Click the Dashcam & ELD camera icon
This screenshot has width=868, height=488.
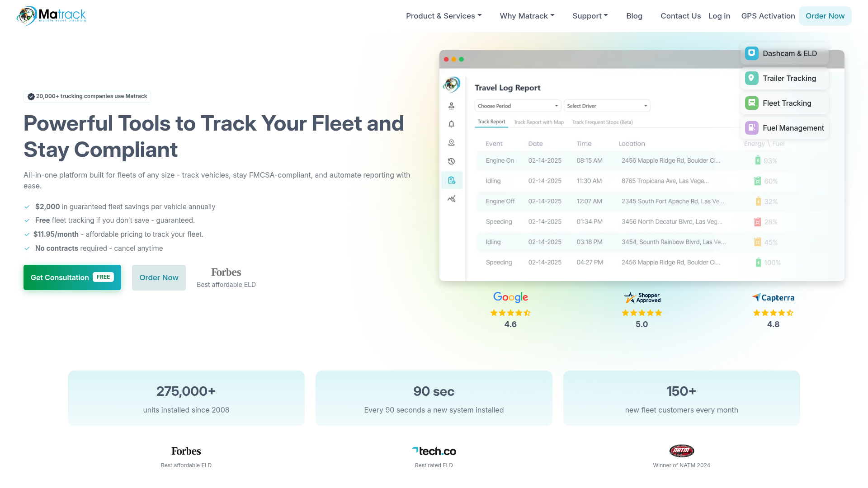[x=751, y=53]
